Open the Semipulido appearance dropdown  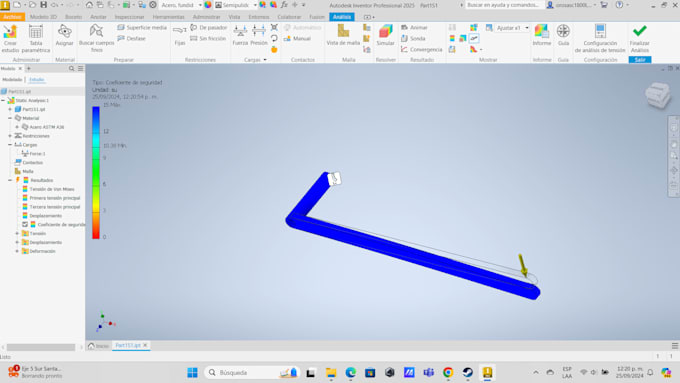pos(255,5)
